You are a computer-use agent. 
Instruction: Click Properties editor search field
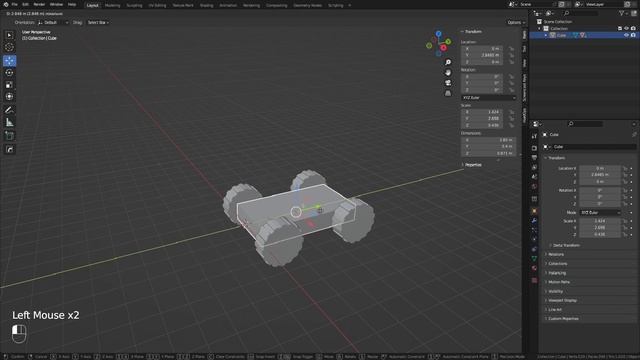(x=585, y=124)
